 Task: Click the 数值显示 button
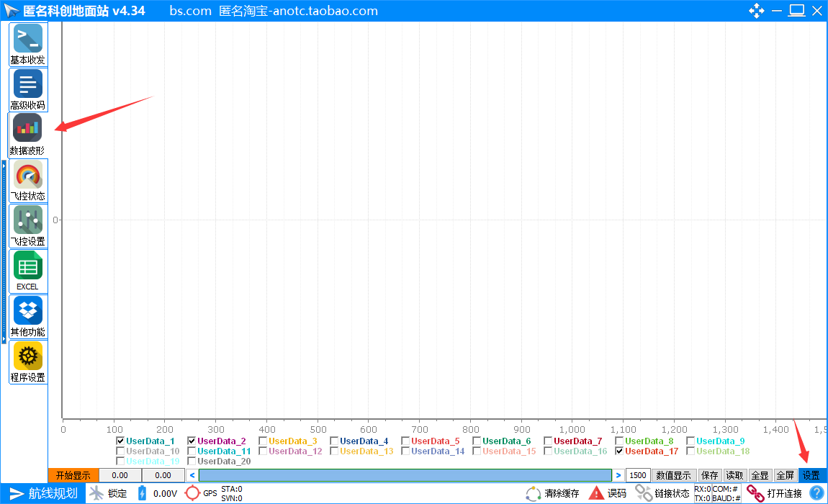tap(674, 475)
